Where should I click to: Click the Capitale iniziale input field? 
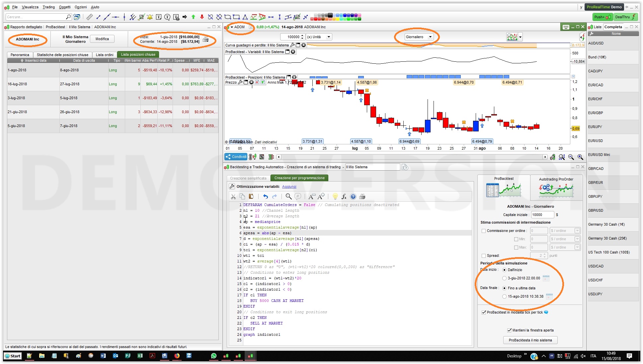pyautogui.click(x=542, y=215)
